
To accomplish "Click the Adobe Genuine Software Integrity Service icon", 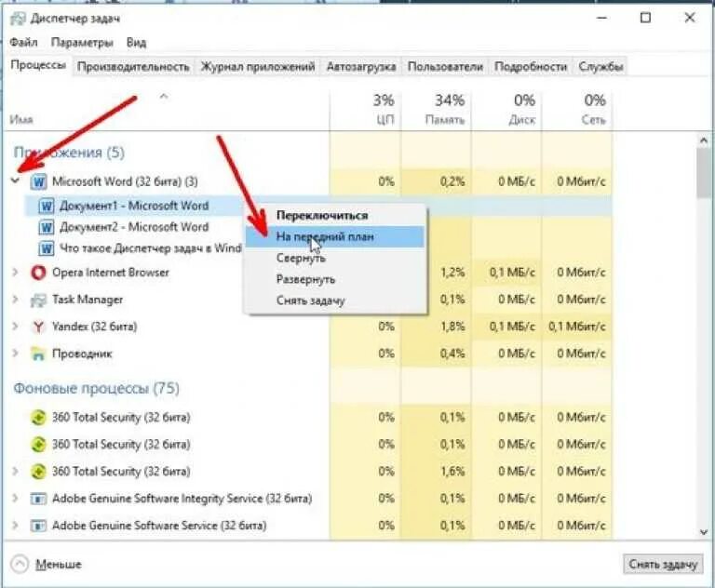I will 38,499.
